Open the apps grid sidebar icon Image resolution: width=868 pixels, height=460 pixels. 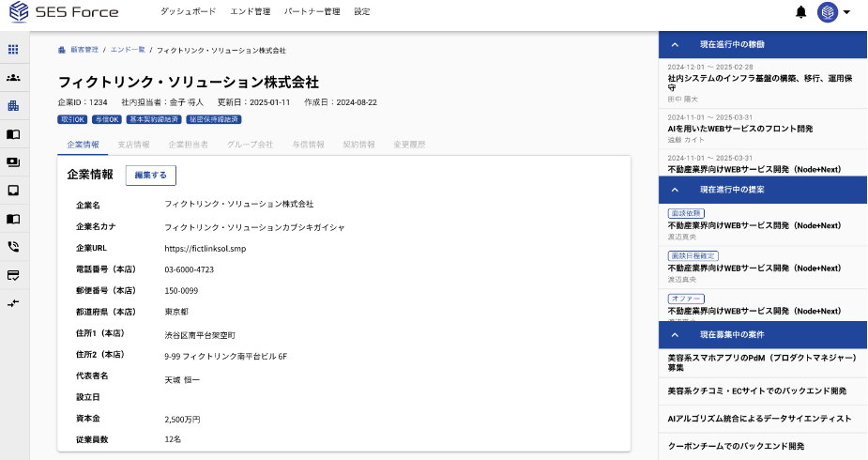click(x=13, y=49)
